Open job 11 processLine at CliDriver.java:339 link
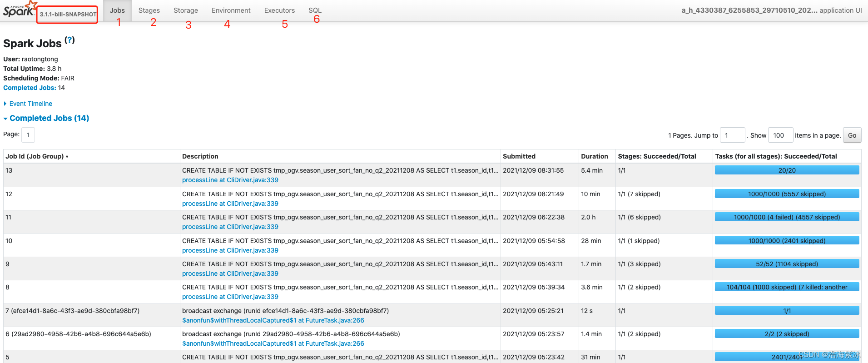Screen dimensions: 868x363 click(x=230, y=227)
